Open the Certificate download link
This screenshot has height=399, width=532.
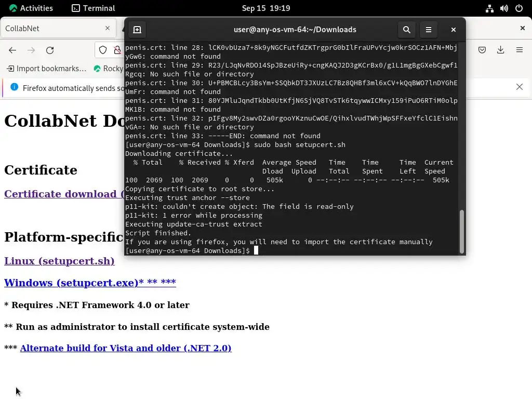click(64, 194)
